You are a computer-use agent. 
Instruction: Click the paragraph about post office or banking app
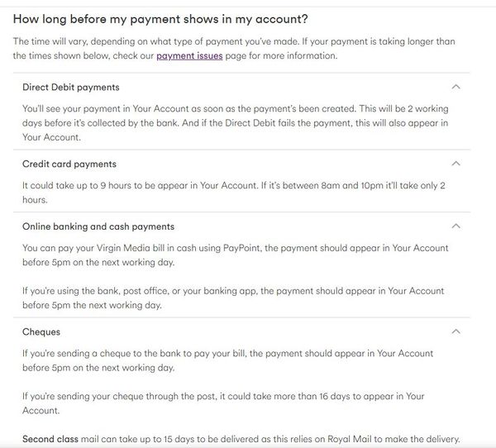(x=233, y=298)
